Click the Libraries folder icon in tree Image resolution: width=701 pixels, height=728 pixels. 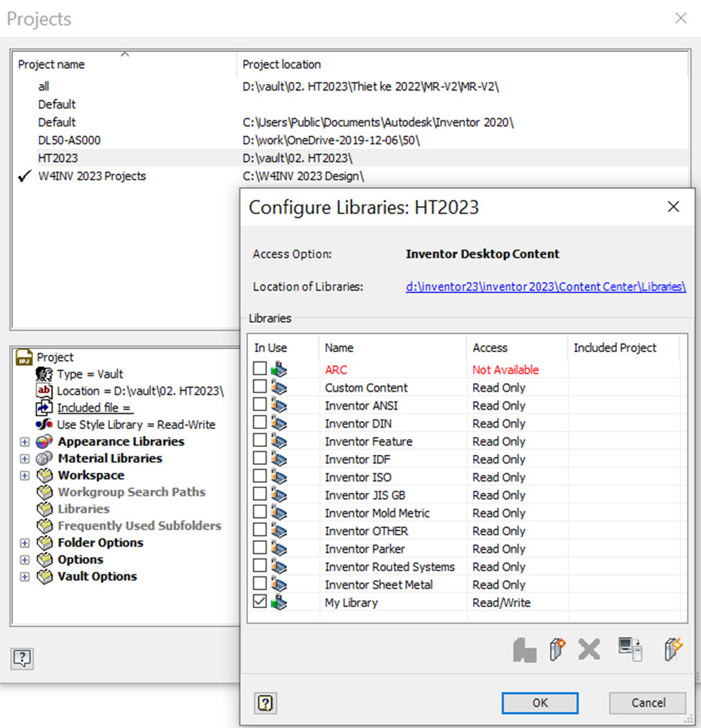[x=45, y=509]
